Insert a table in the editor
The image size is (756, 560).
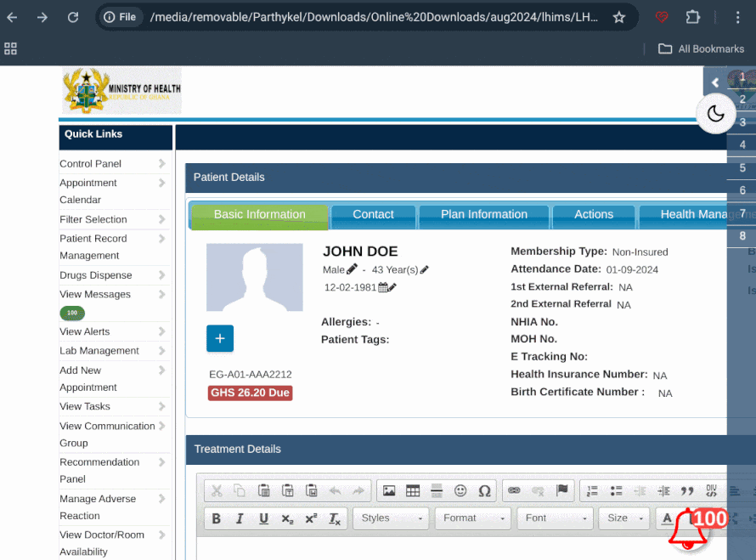click(x=413, y=490)
